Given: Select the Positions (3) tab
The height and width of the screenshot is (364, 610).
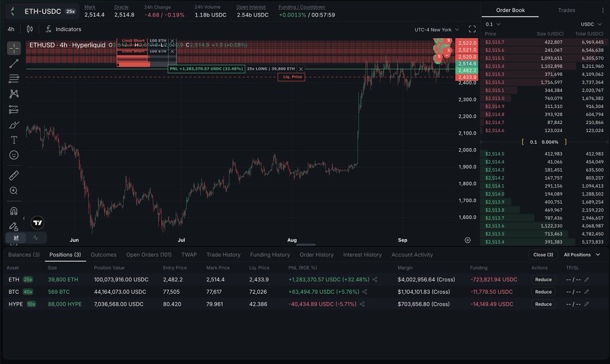Looking at the screenshot, I should [65, 255].
